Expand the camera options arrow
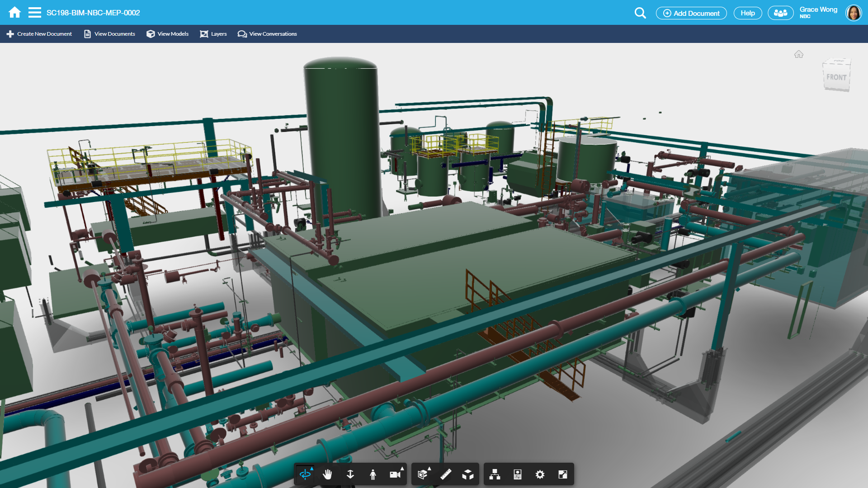The height and width of the screenshot is (488, 868). pyautogui.click(x=402, y=469)
